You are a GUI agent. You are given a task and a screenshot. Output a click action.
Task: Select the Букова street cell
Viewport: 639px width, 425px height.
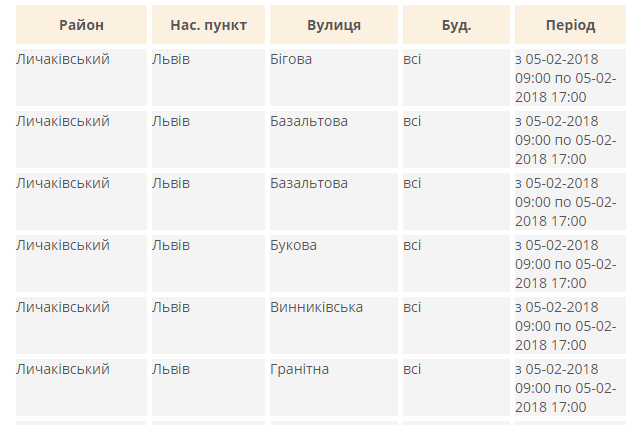(x=293, y=245)
